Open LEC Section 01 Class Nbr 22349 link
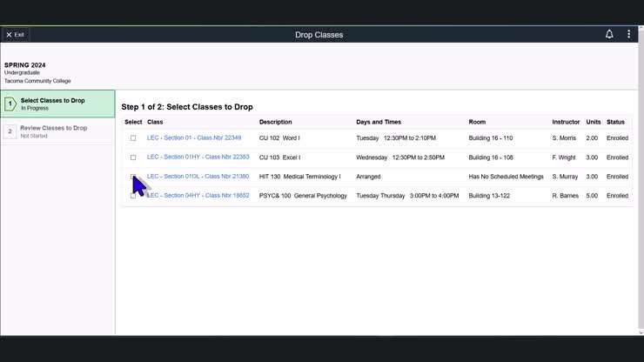644x362 pixels. pyautogui.click(x=194, y=137)
